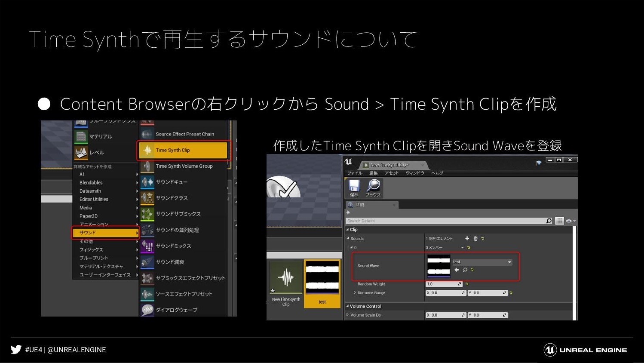Select the NewTimeSynthClip editor tab
The width and height of the screenshot is (644, 363).
[x=393, y=165]
